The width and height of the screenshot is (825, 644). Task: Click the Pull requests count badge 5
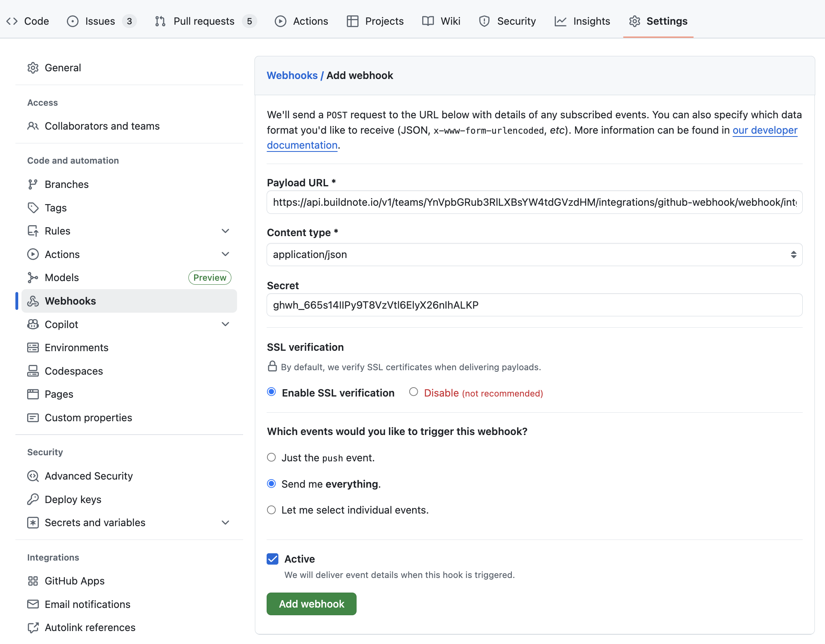pos(250,21)
